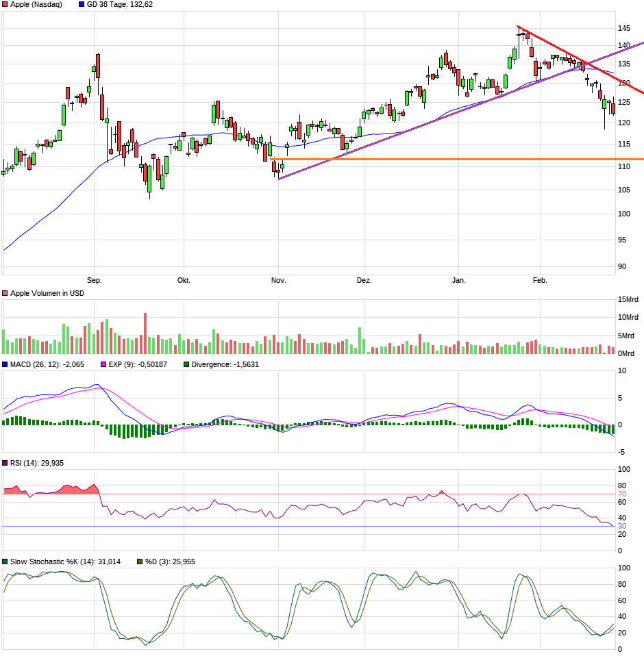Select the 'Apple (Nasdaq)' legend label
Image resolution: width=644 pixels, height=656 pixels.
(x=36, y=5)
